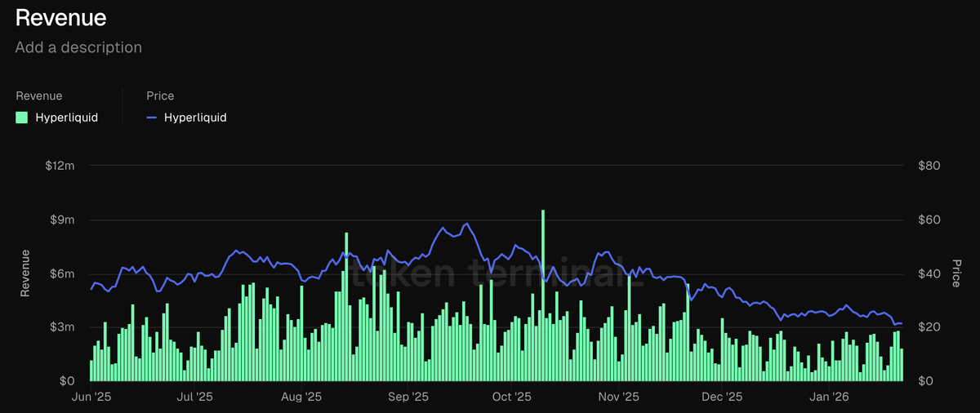
Task: Toggle the Hyperliquid price series label
Action: coord(195,118)
